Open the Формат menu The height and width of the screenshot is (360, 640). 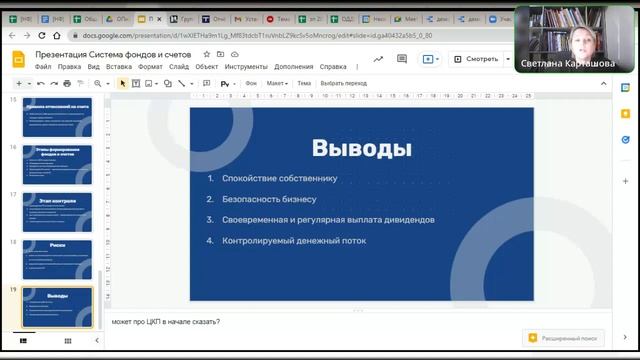click(150, 67)
